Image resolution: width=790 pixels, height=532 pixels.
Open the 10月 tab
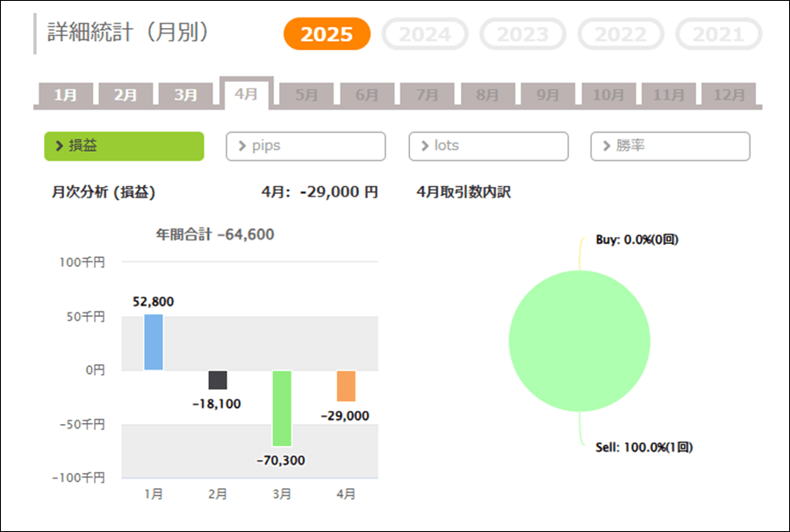[x=608, y=94]
